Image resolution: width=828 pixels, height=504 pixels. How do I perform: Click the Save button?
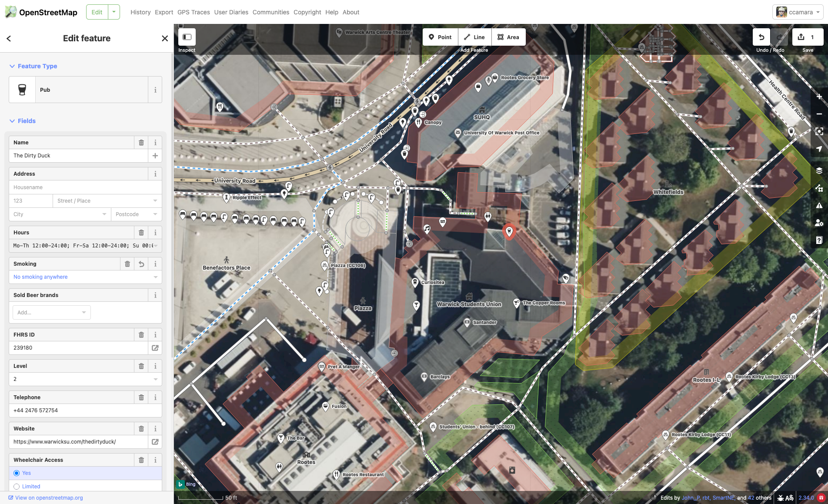pos(807,37)
